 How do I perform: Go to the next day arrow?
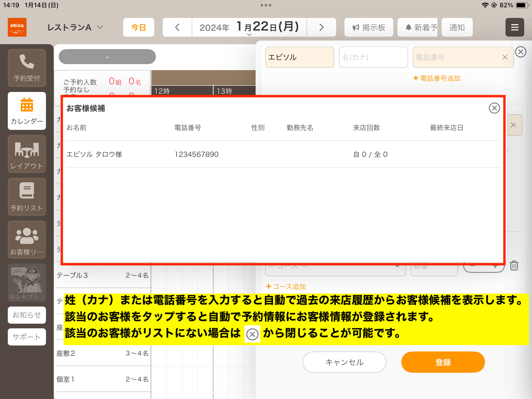(x=321, y=27)
